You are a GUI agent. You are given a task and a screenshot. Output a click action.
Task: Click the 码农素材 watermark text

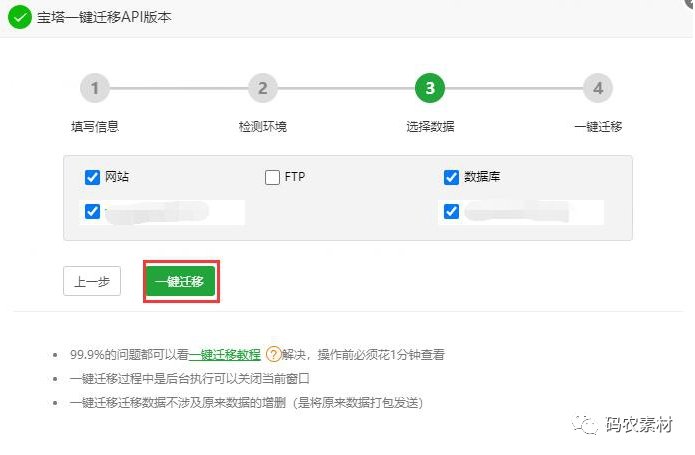[640, 424]
